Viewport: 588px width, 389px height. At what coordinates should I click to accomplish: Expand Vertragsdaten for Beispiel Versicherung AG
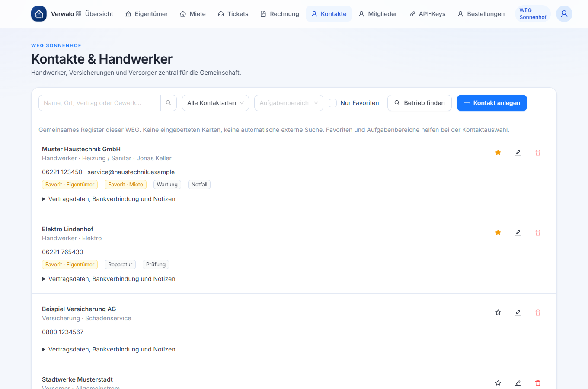point(109,349)
